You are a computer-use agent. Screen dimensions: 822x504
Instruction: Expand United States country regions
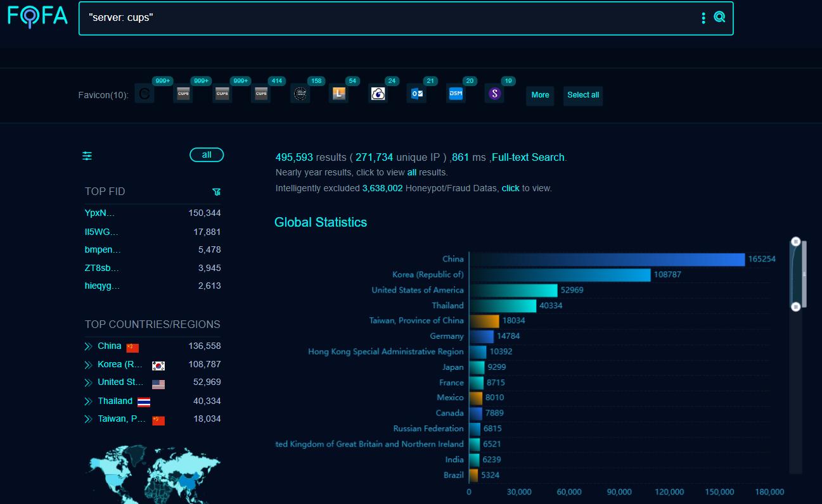[88, 382]
